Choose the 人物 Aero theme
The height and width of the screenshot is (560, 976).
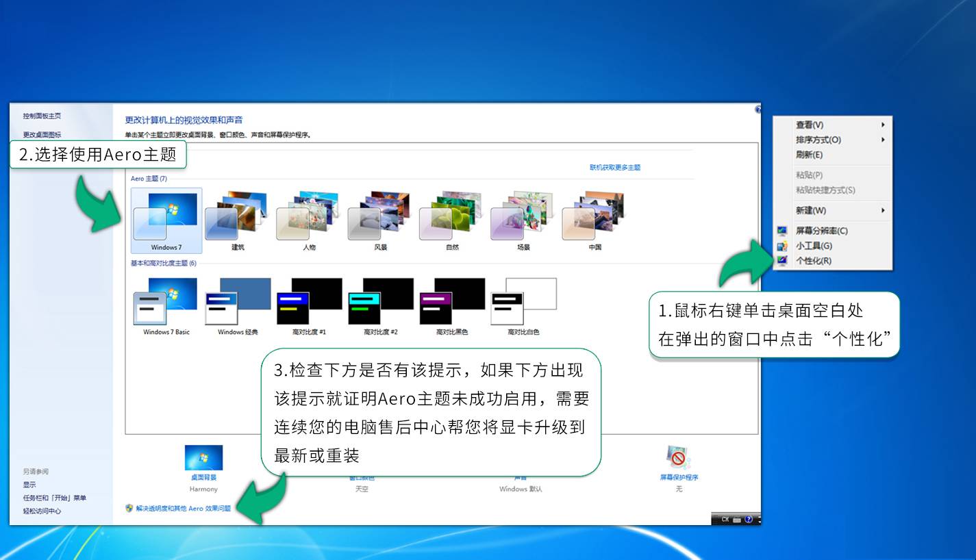tap(309, 220)
